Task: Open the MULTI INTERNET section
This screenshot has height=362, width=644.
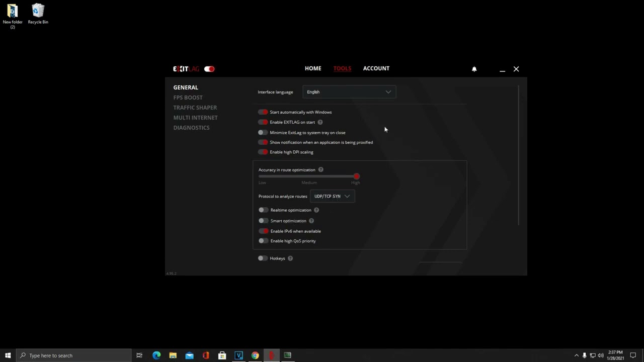Action: (196, 118)
